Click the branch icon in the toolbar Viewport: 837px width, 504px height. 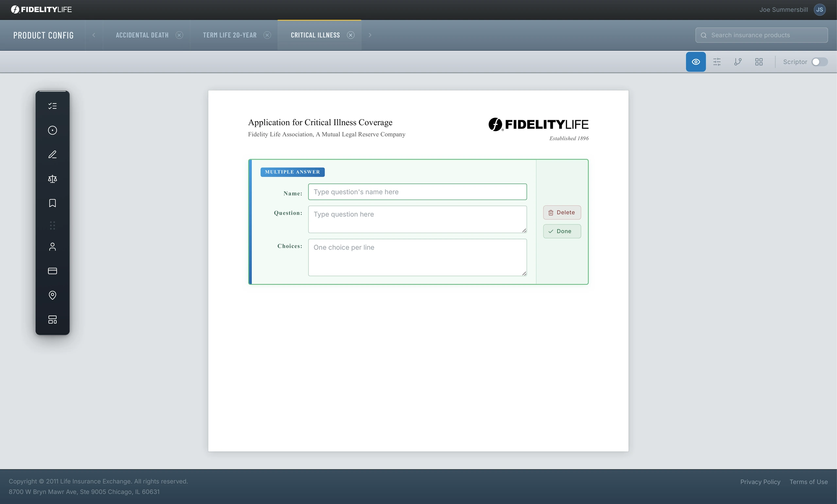click(x=738, y=62)
